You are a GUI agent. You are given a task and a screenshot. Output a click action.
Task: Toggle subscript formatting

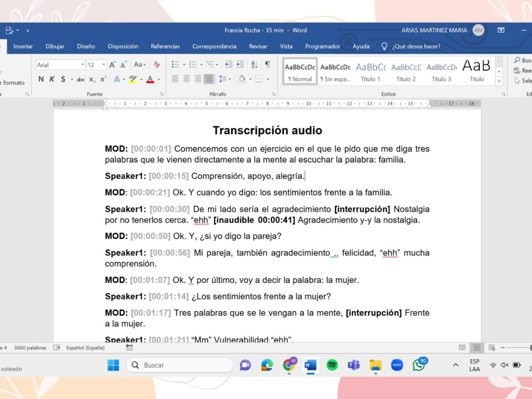click(92, 79)
